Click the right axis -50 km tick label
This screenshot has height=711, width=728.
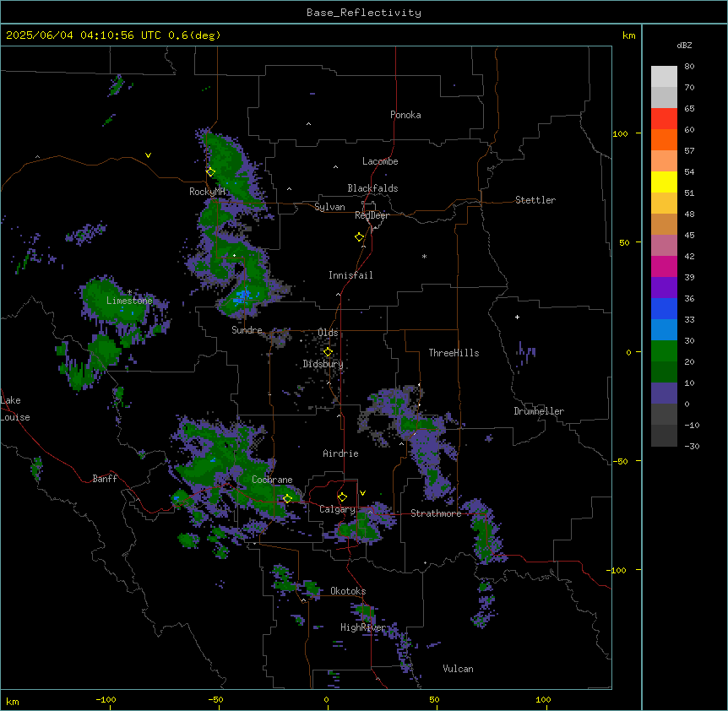click(620, 461)
